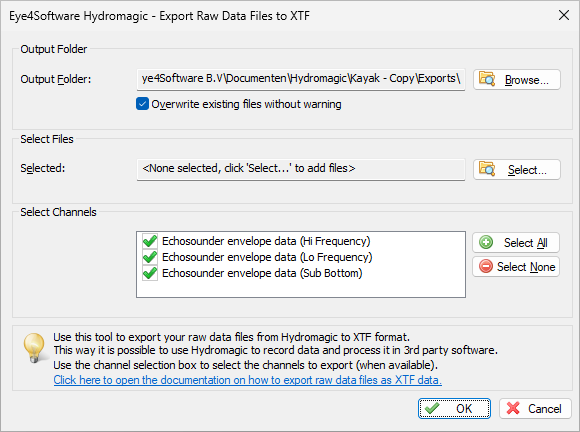
Task: Click the Select All button label
Action: (525, 243)
